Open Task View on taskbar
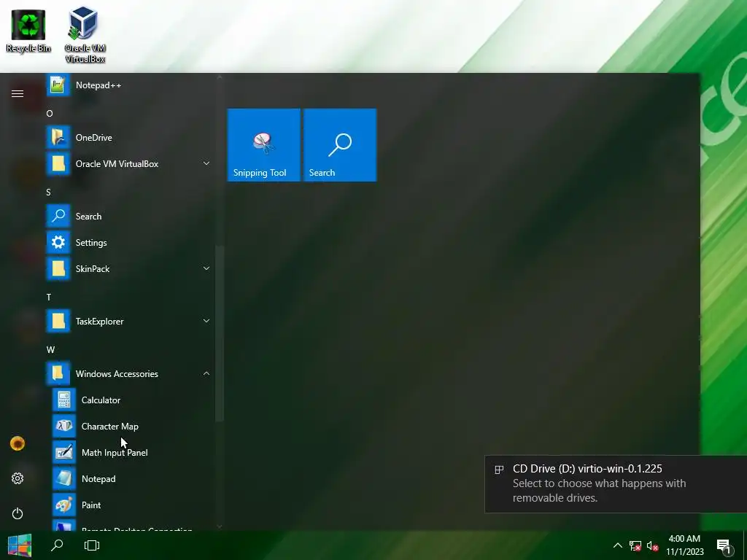Viewport: 747px width, 560px height. tap(92, 545)
